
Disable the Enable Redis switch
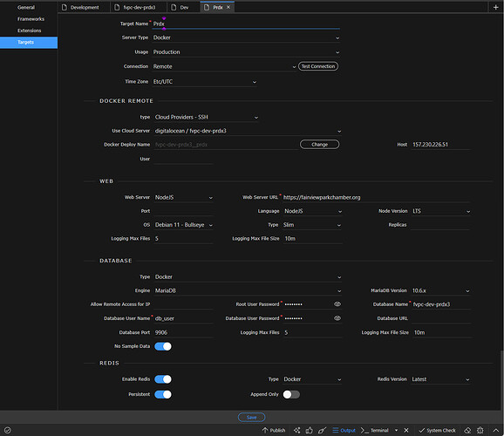163,379
